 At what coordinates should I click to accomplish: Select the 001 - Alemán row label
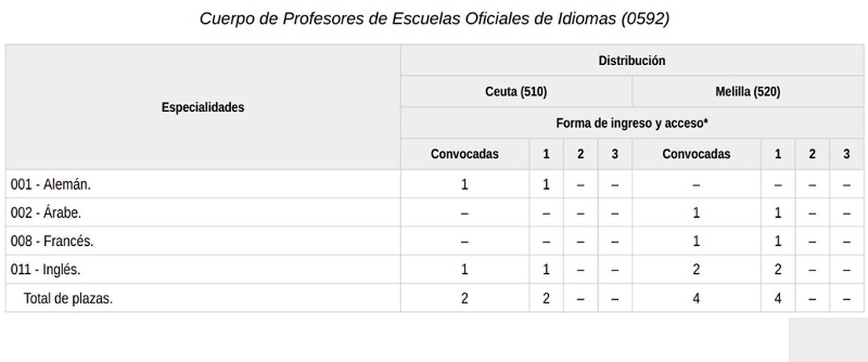[50, 185]
